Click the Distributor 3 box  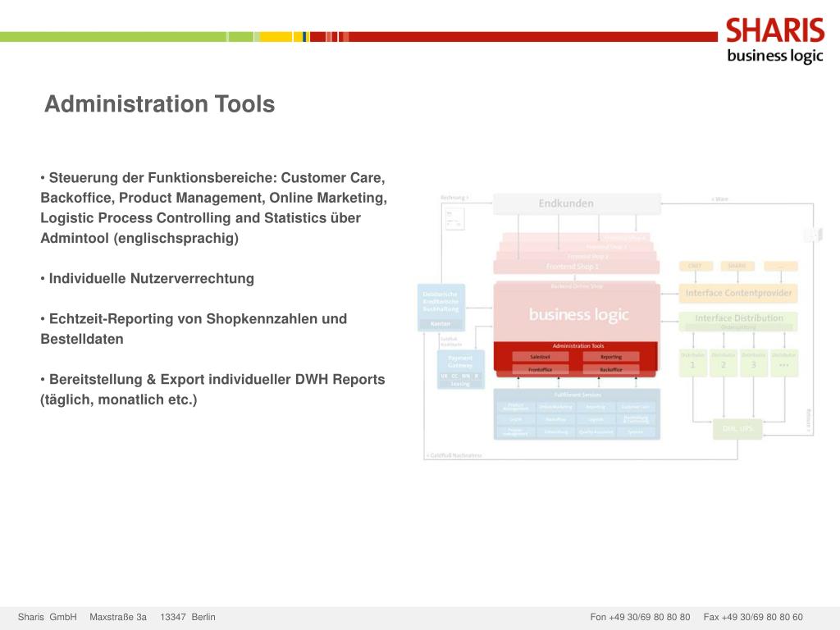pos(753,362)
